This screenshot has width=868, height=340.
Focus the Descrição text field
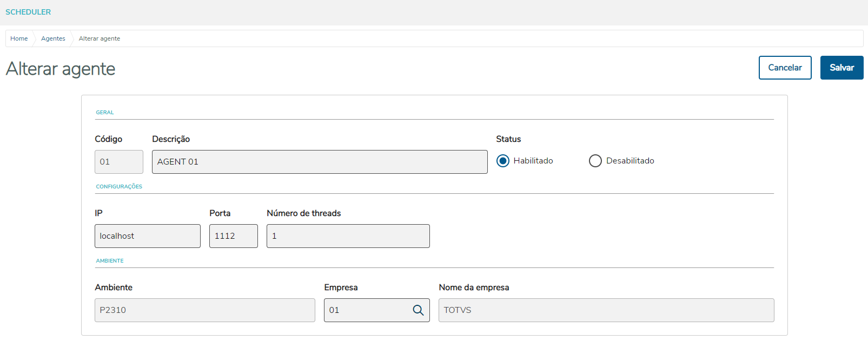pos(319,162)
